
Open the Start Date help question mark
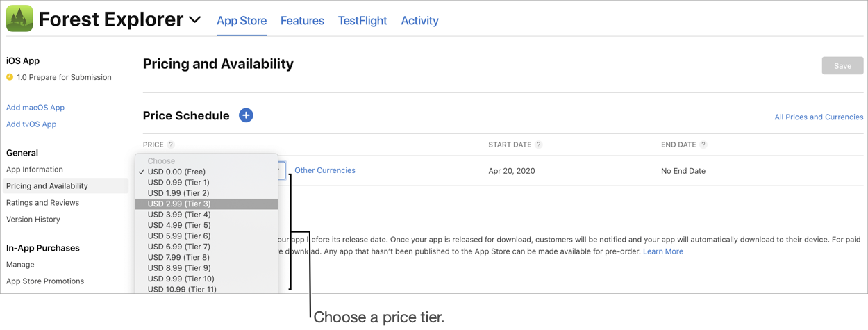tap(539, 145)
